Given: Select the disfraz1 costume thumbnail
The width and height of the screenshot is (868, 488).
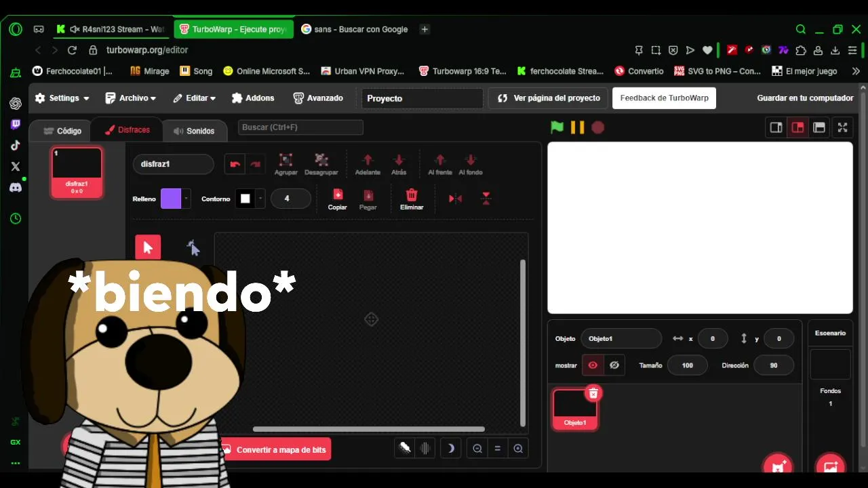Looking at the screenshot, I should click(x=77, y=173).
